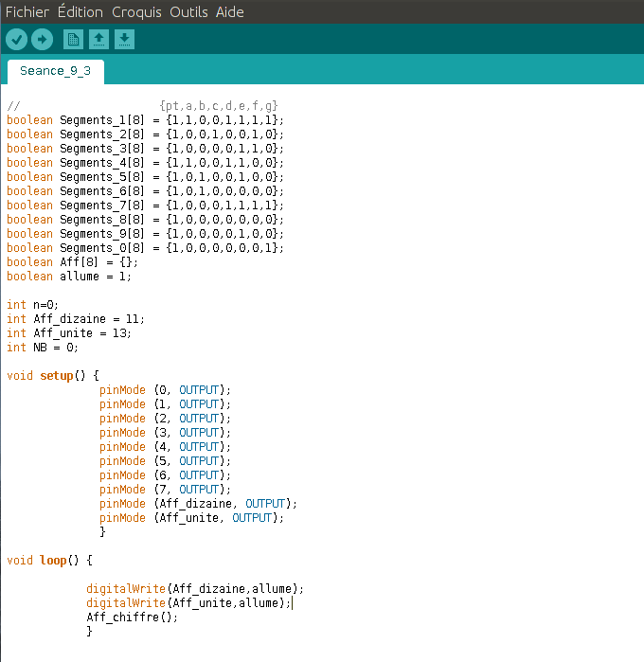Click the digitalWrite(Aff_unite,allume) line
644x662 pixels.
[x=188, y=603]
